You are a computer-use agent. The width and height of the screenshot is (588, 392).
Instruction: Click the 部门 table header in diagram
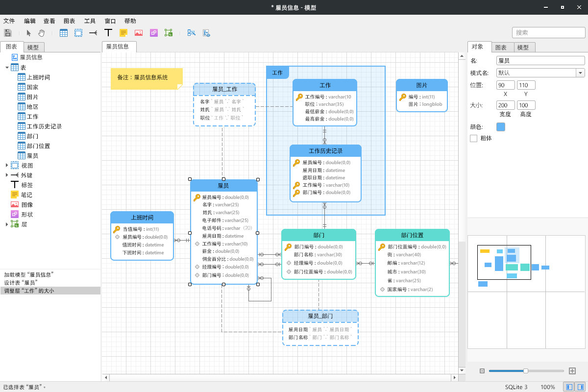coord(318,235)
